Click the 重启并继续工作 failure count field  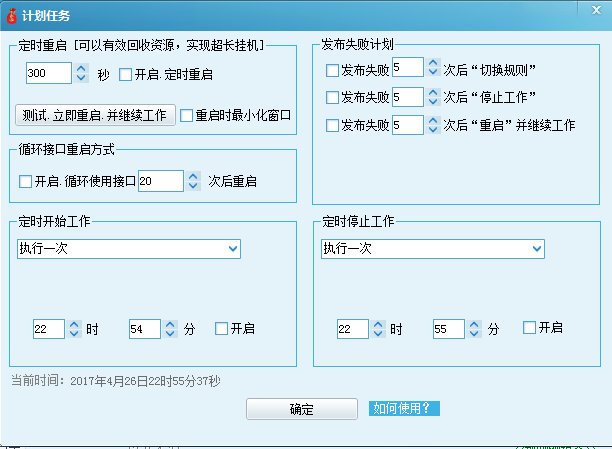pyautogui.click(x=407, y=125)
